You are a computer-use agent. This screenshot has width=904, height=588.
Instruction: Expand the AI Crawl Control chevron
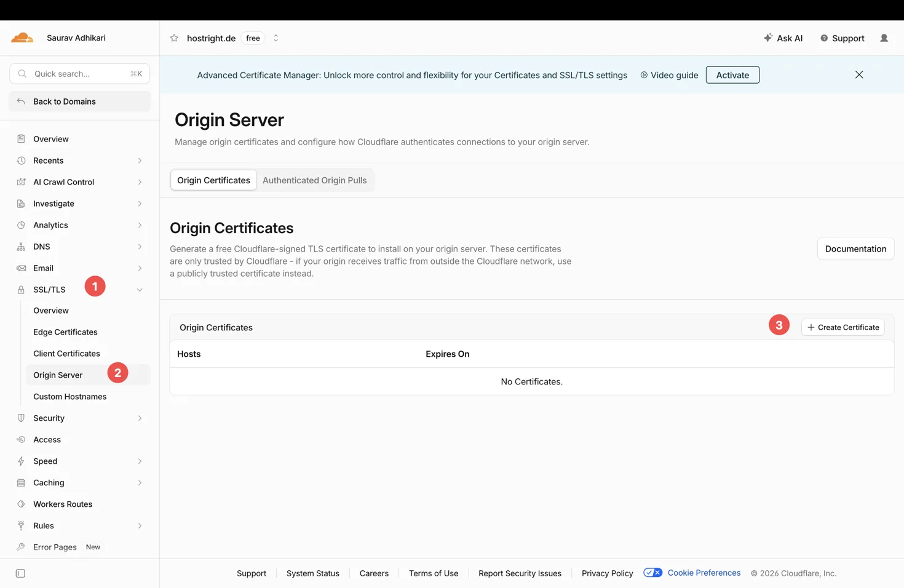[x=140, y=182]
